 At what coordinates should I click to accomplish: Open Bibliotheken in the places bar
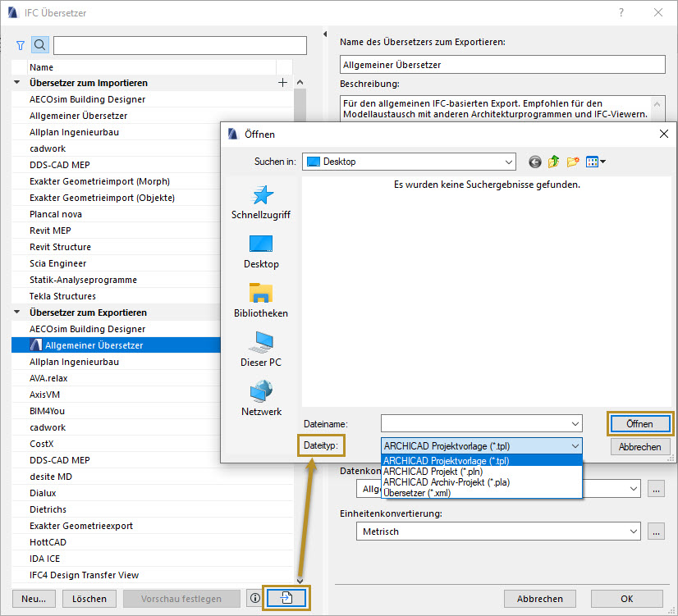click(261, 301)
